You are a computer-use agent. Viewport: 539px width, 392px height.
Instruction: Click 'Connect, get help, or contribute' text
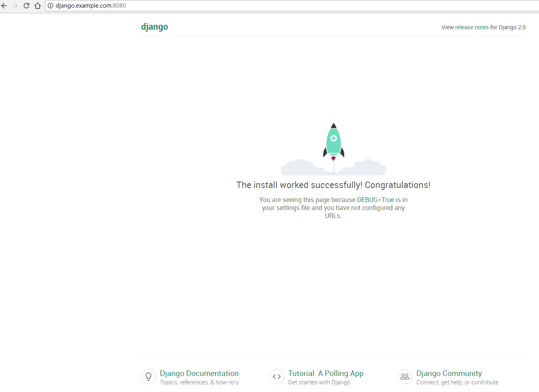coord(457,382)
